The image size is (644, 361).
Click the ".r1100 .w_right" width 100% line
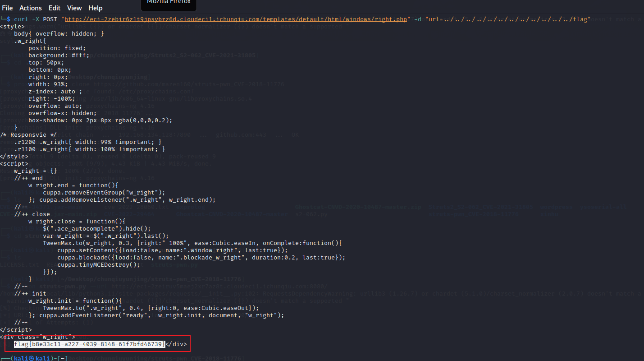[x=90, y=149]
